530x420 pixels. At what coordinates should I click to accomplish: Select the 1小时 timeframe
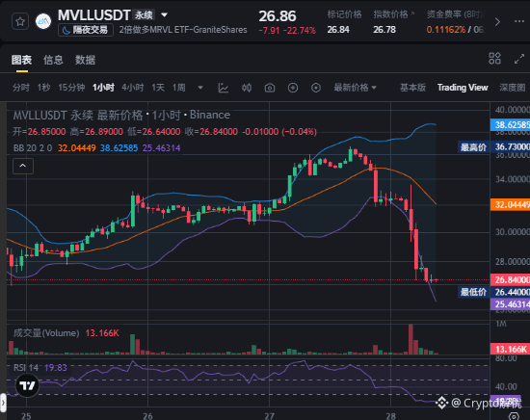tap(103, 88)
